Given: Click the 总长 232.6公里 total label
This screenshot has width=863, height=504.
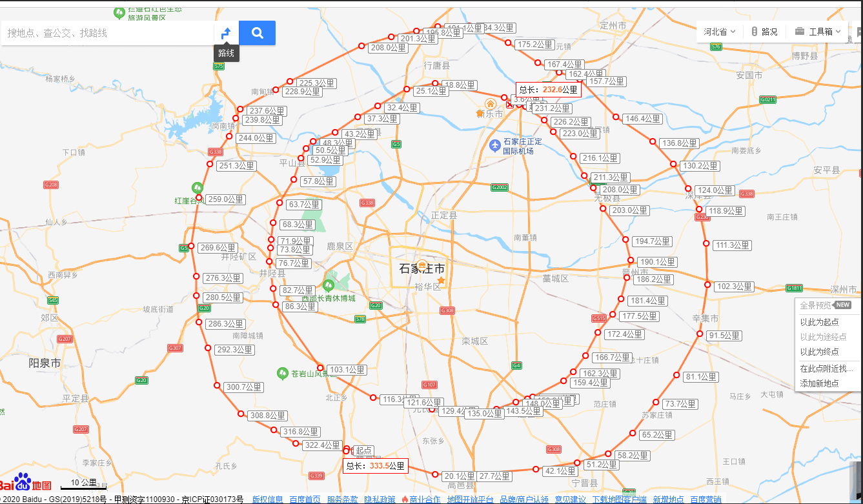Looking at the screenshot, I should click(549, 90).
